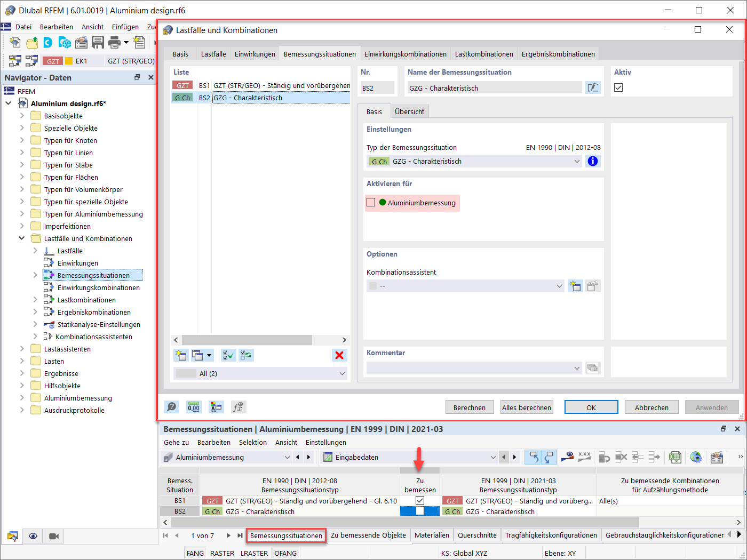Toggle the FANG snap status button
This screenshot has width=747, height=560.
click(x=195, y=553)
